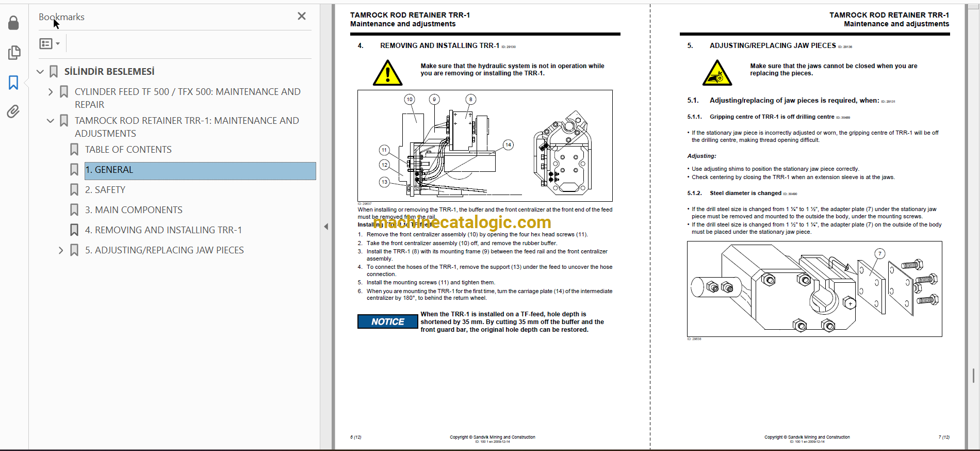Click the vertical scrollbar thumb of the document
The height and width of the screenshot is (451, 980).
pos(973,376)
